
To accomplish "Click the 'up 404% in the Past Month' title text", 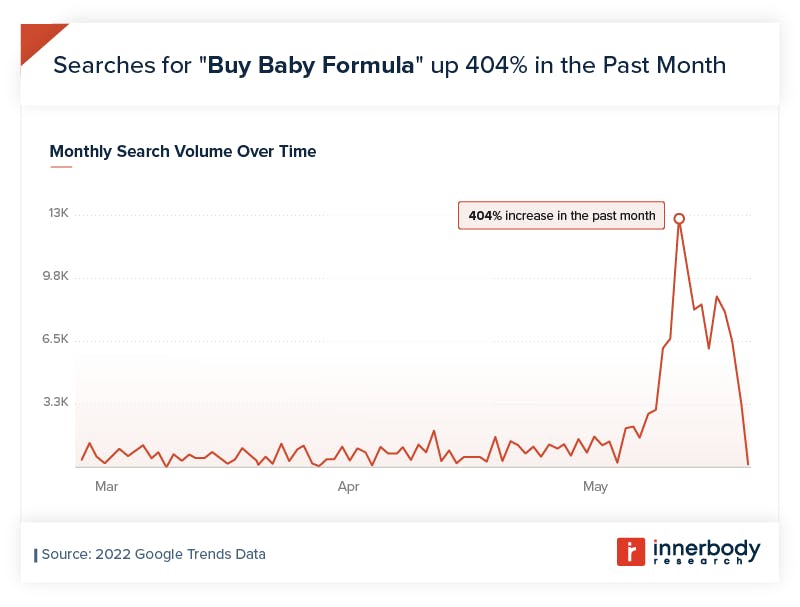I will (x=578, y=65).
